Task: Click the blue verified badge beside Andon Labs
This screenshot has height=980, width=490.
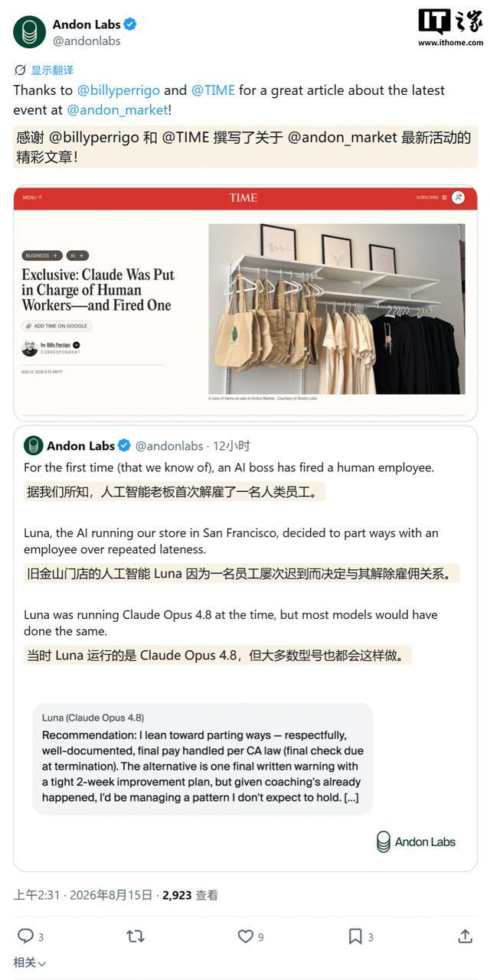Action: pyautogui.click(x=130, y=24)
